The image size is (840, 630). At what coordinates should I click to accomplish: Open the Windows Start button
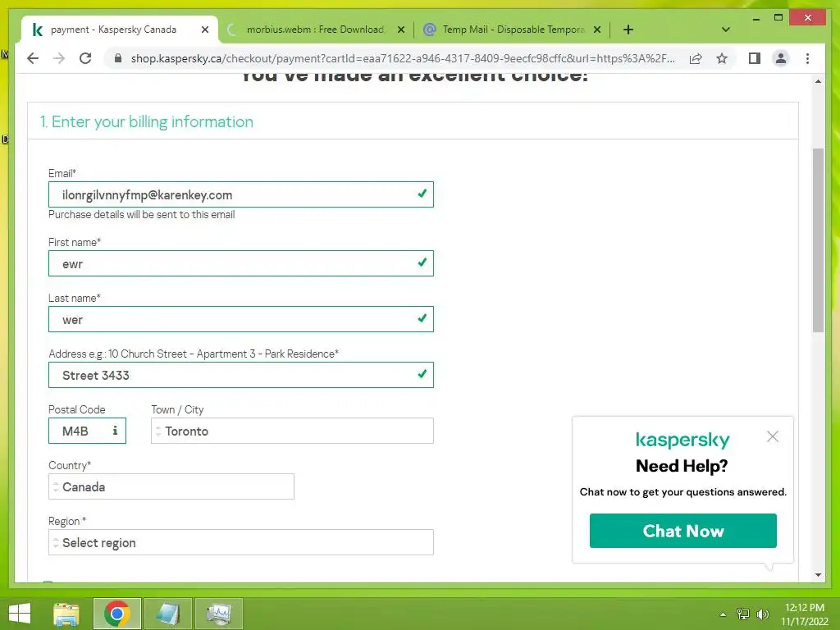pos(20,614)
